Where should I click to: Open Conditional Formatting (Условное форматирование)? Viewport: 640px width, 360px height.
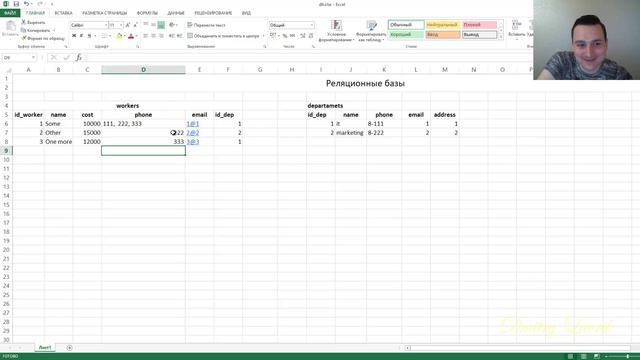point(336,31)
